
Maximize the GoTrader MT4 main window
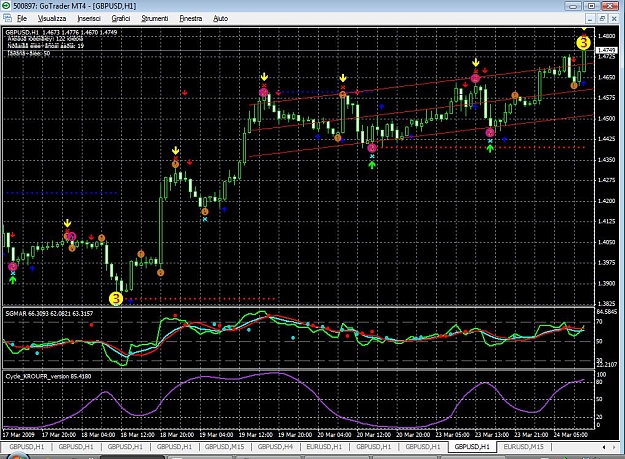[x=591, y=6]
